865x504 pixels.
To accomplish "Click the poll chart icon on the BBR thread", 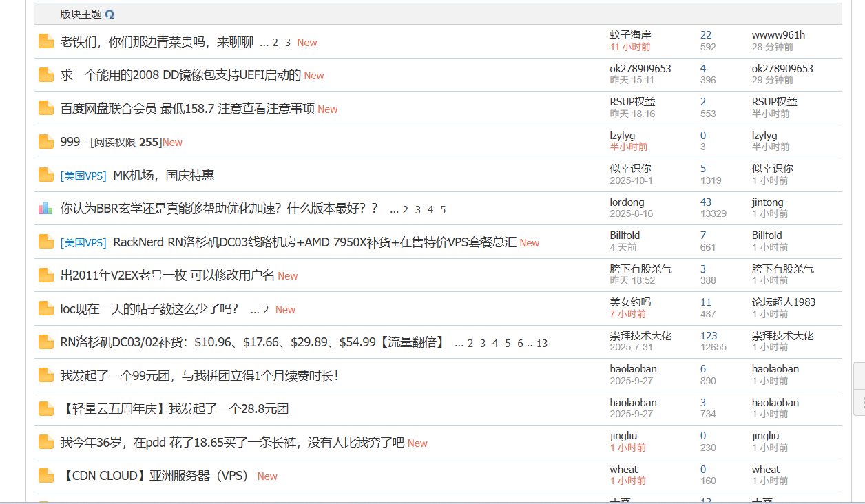I will click(x=46, y=208).
